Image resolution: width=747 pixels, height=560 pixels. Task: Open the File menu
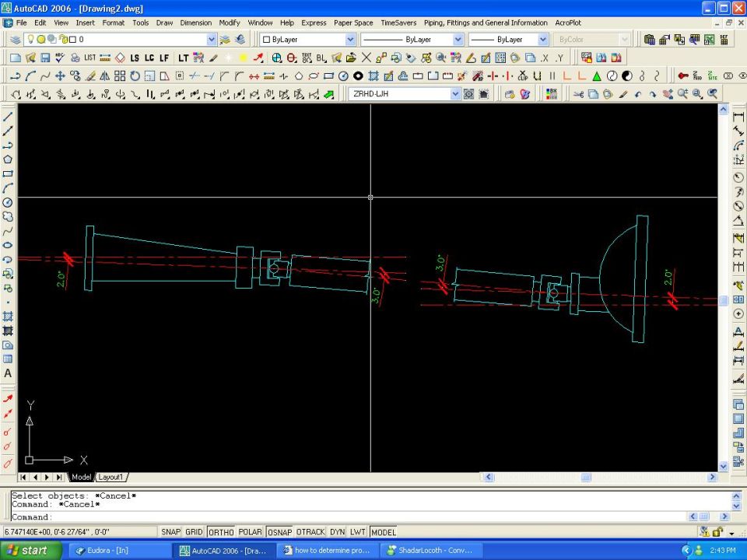[x=22, y=23]
